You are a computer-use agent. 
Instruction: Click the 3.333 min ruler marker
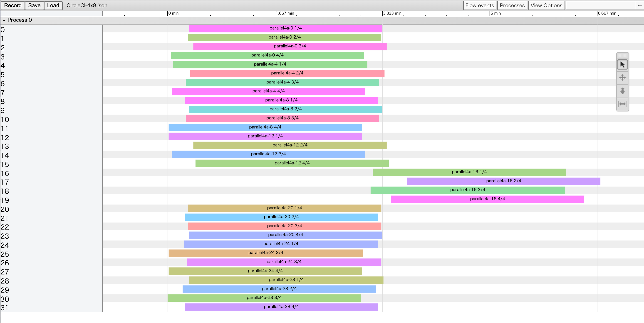(392, 13)
